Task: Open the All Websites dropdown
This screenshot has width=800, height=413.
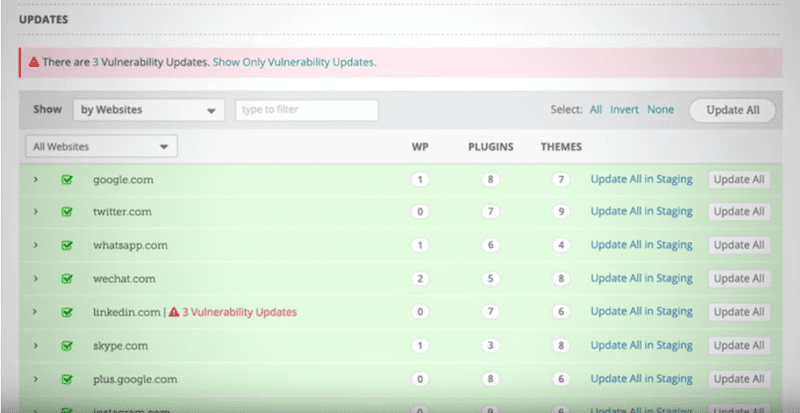Action: (102, 147)
